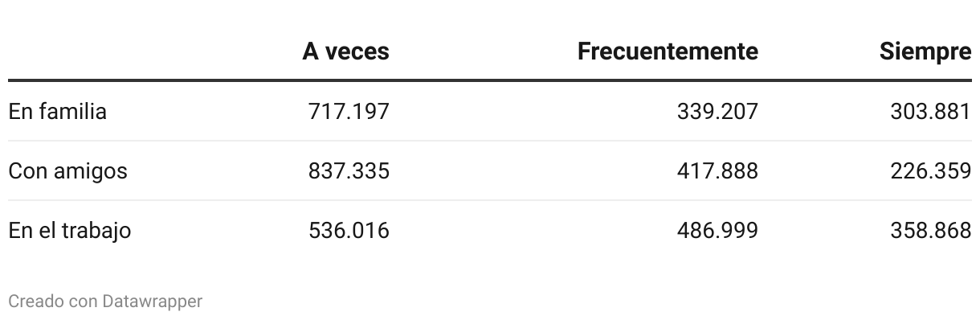Click the value 358.868

(x=931, y=231)
